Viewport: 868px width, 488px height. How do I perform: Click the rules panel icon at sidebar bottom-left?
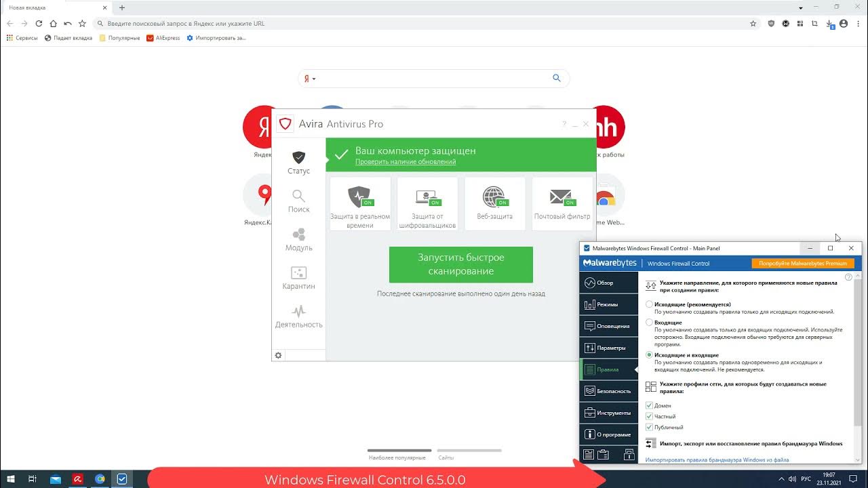pyautogui.click(x=589, y=455)
